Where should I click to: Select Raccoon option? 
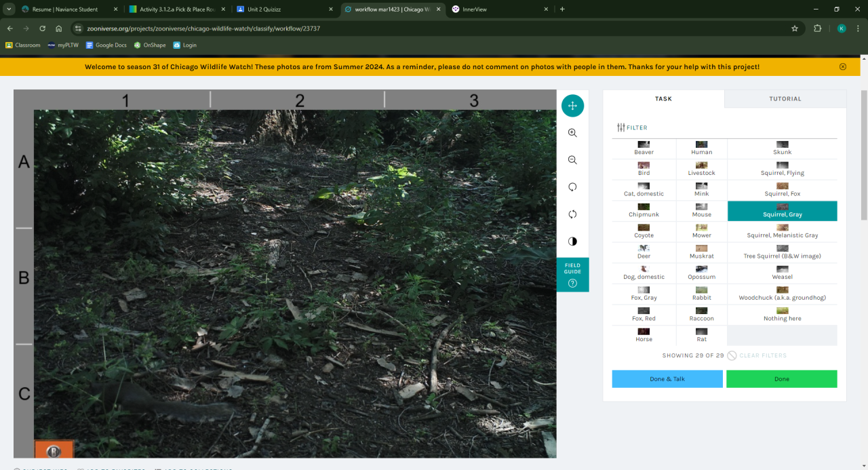coord(701,315)
